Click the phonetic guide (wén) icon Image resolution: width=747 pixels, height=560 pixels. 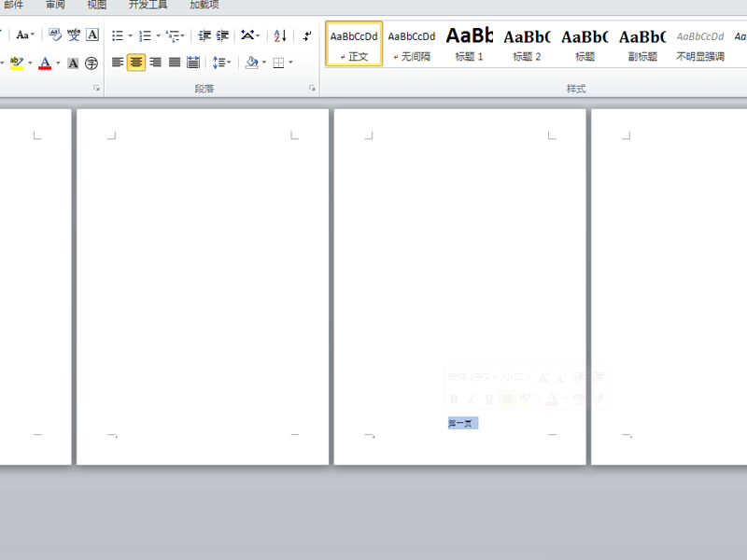pos(74,35)
